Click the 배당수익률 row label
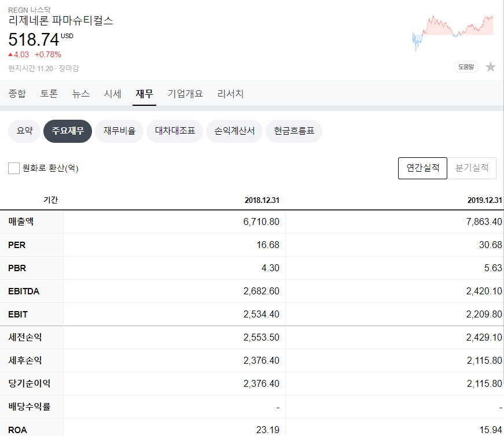Viewport: 504px width, 436px height. coord(30,407)
